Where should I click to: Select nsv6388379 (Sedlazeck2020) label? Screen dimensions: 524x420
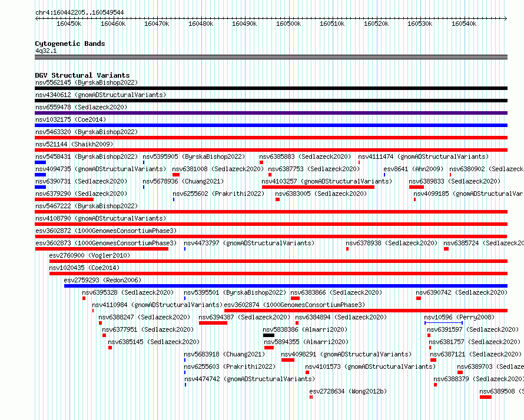(x=479, y=379)
